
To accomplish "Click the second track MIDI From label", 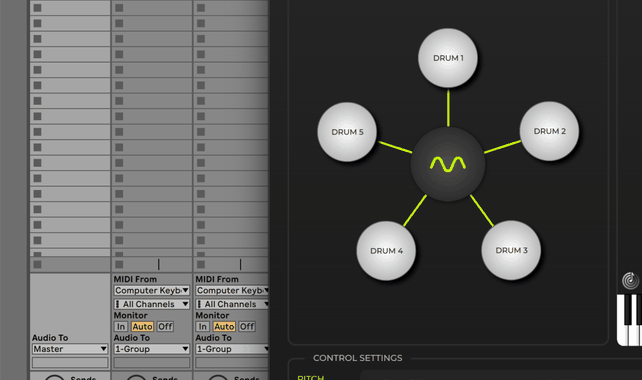I will click(135, 279).
